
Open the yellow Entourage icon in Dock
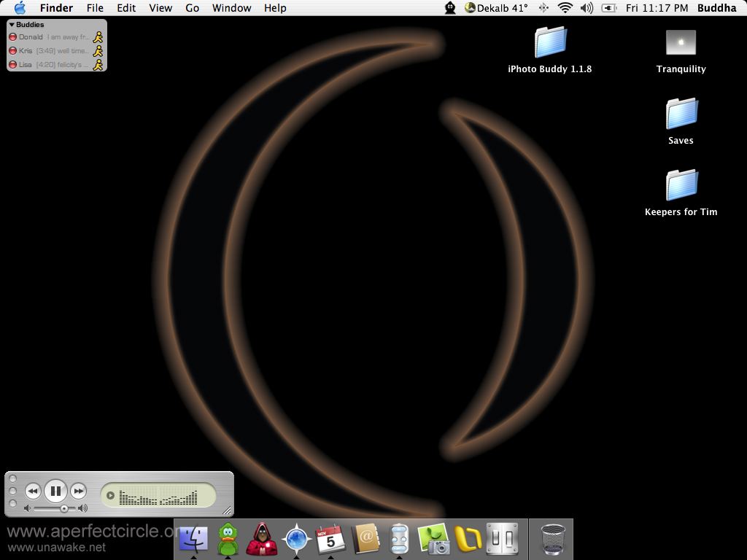(x=468, y=539)
